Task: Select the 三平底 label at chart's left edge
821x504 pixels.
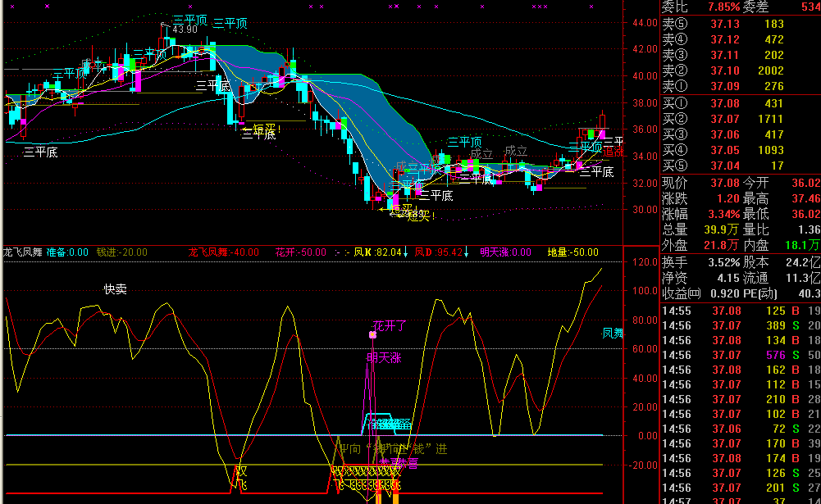Action: pos(40,152)
